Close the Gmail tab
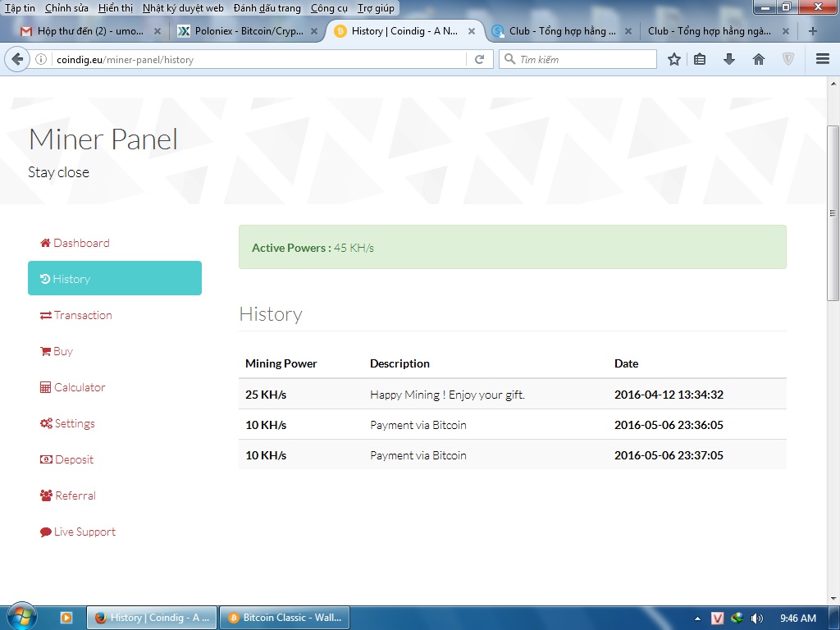This screenshot has height=630, width=840. pos(157,31)
